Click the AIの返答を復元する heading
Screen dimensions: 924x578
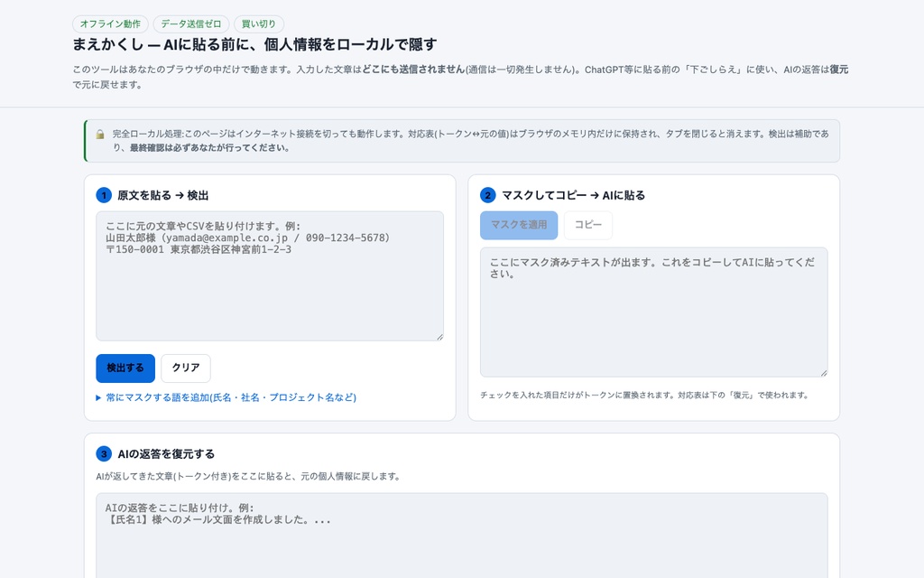point(166,454)
